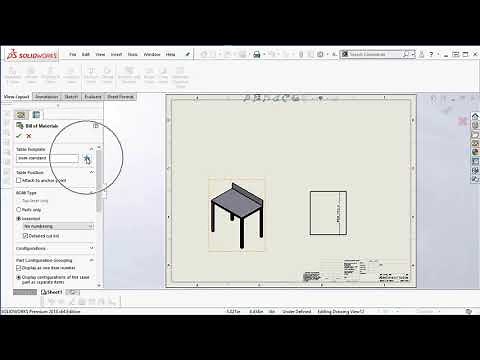Click the Print icon in top toolbar
Image resolution: width=480 pixels, height=360 pixels.
[257, 54]
